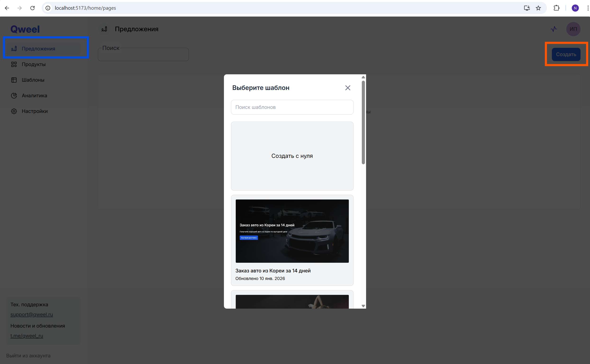This screenshot has height=364, width=590.
Task: Choose Korean car order template thumbnail
Action: click(292, 231)
